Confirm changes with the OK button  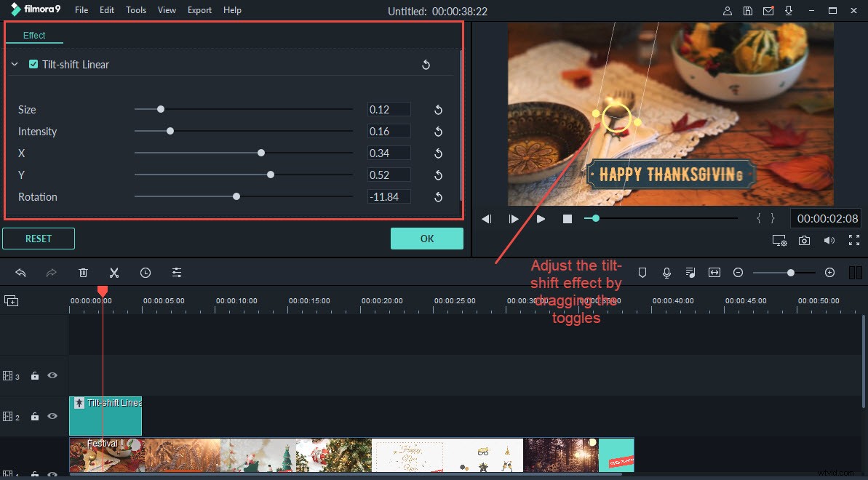(x=426, y=238)
